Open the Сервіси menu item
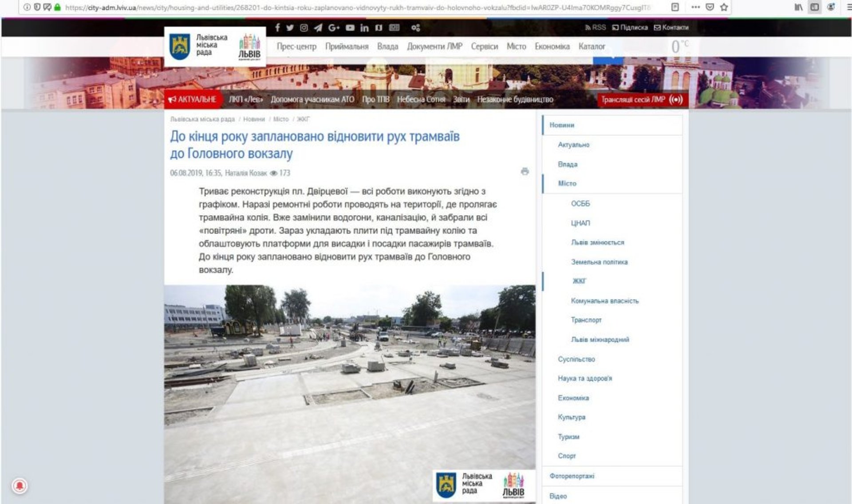Image resolution: width=852 pixels, height=504 pixels. click(x=485, y=47)
